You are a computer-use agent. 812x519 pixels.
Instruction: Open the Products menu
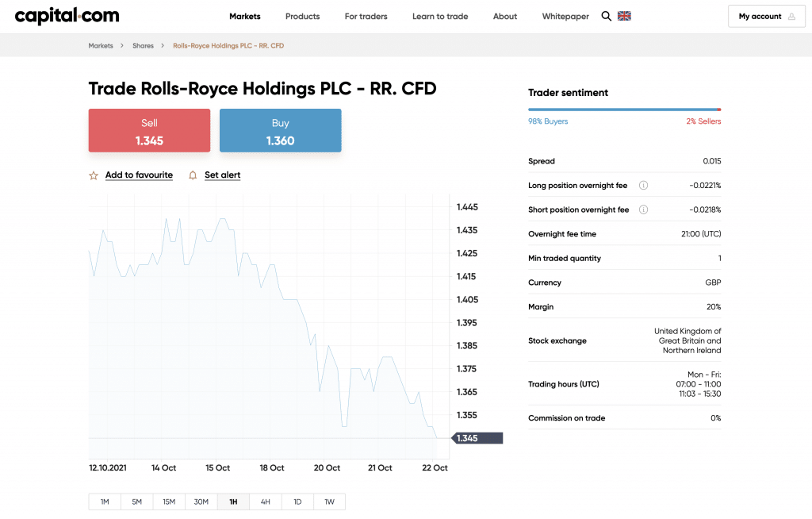pyautogui.click(x=302, y=17)
